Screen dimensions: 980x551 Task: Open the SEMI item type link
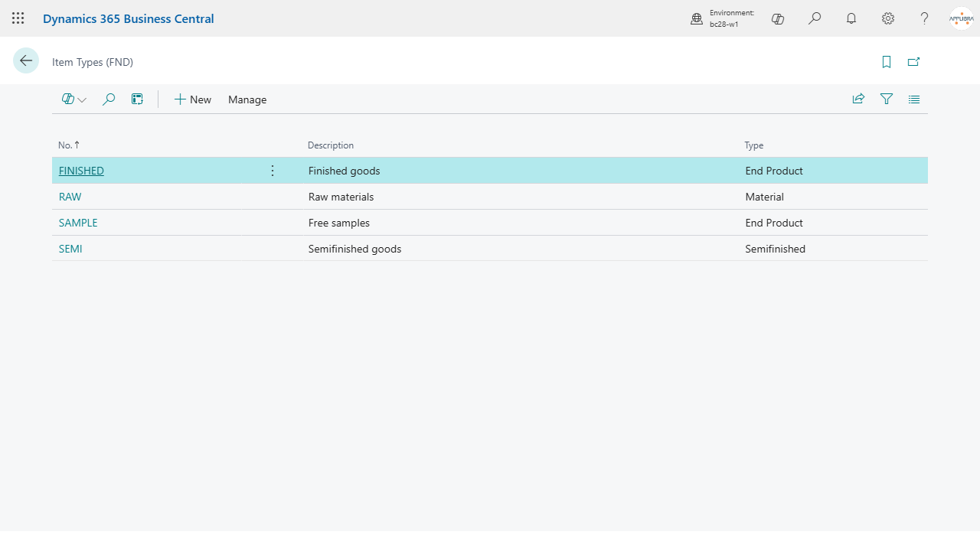pyautogui.click(x=70, y=249)
